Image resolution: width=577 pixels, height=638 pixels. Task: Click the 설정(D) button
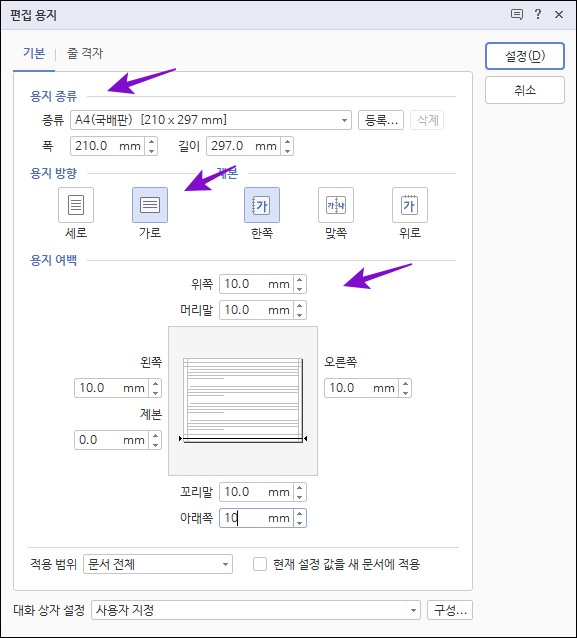tap(525, 56)
